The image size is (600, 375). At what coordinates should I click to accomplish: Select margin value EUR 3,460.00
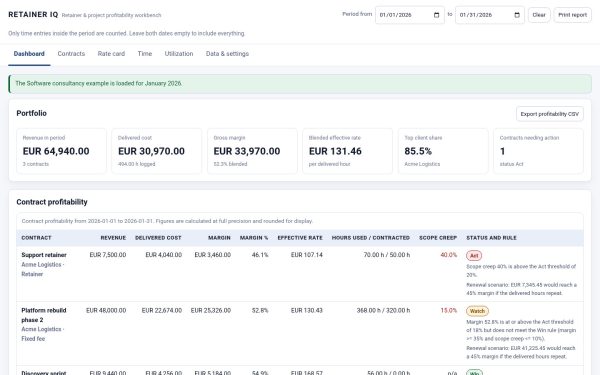pos(212,255)
